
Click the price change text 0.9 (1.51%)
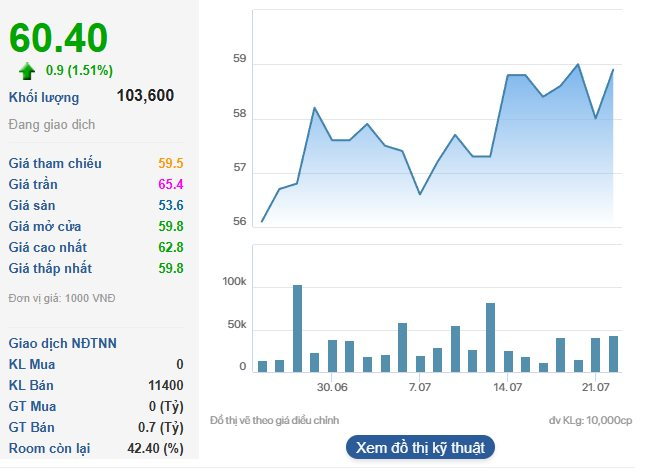coord(79,71)
